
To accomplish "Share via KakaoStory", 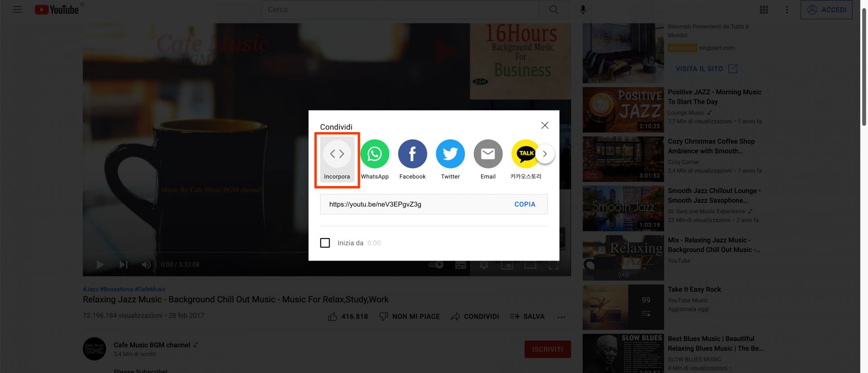I will [x=525, y=159].
